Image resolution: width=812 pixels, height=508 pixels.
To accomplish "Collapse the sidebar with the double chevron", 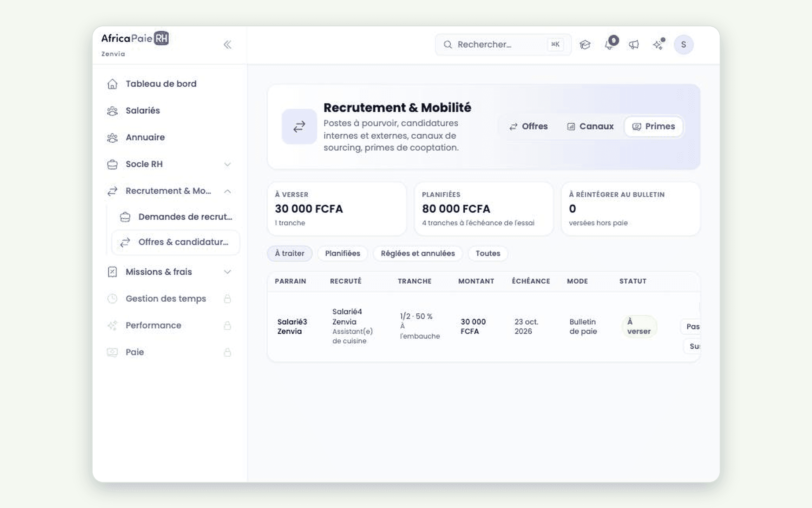I will pyautogui.click(x=227, y=45).
